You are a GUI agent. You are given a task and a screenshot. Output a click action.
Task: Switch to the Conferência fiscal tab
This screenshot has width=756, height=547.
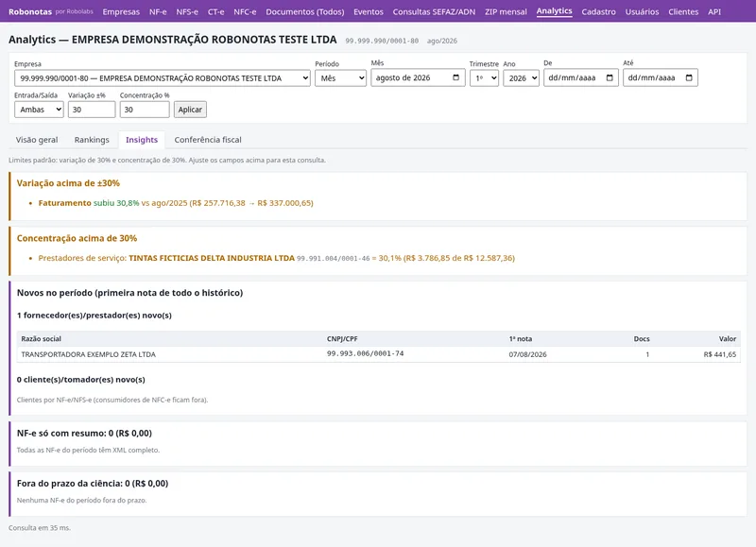pos(208,140)
